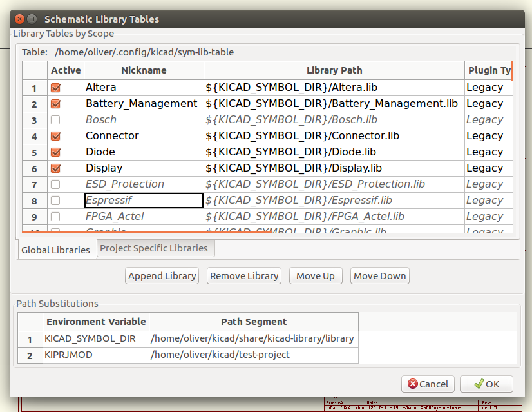Select the Global Libraries tab
The width and height of the screenshot is (532, 412).
point(56,250)
